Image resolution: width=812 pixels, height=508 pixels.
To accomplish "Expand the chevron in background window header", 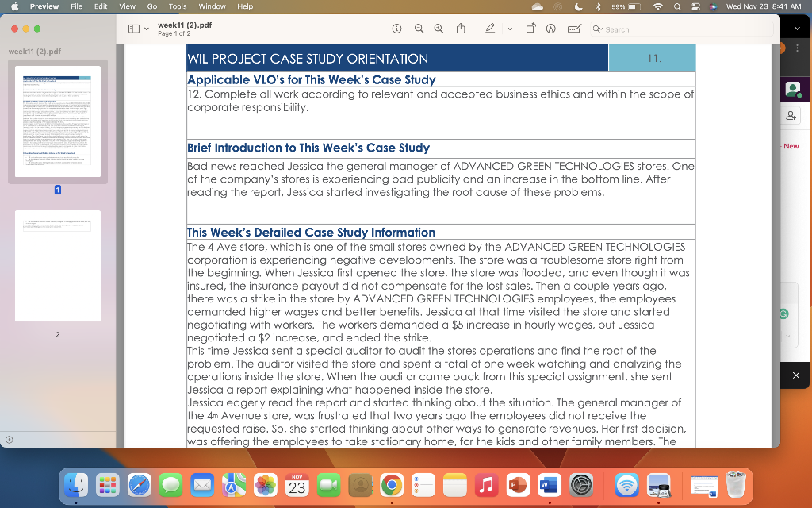I will [798, 29].
